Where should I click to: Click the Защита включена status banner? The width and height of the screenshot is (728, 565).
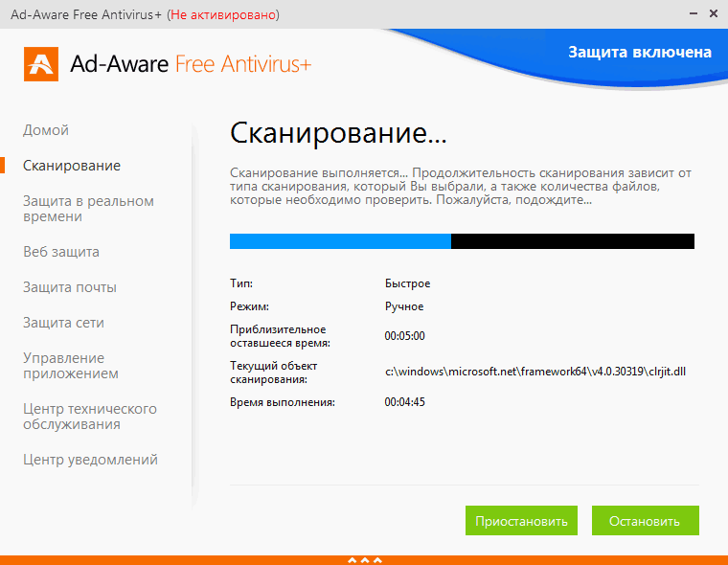[640, 52]
